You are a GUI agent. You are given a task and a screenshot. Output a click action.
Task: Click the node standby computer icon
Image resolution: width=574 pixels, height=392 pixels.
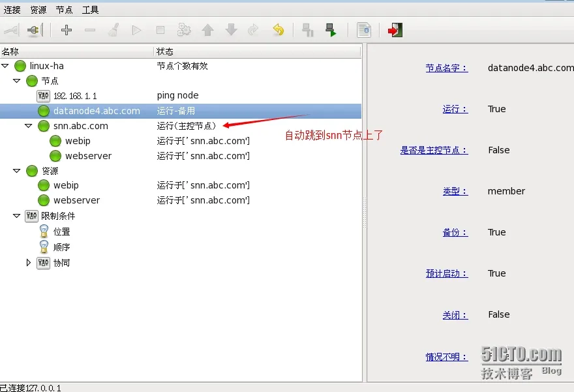pyautogui.click(x=307, y=30)
